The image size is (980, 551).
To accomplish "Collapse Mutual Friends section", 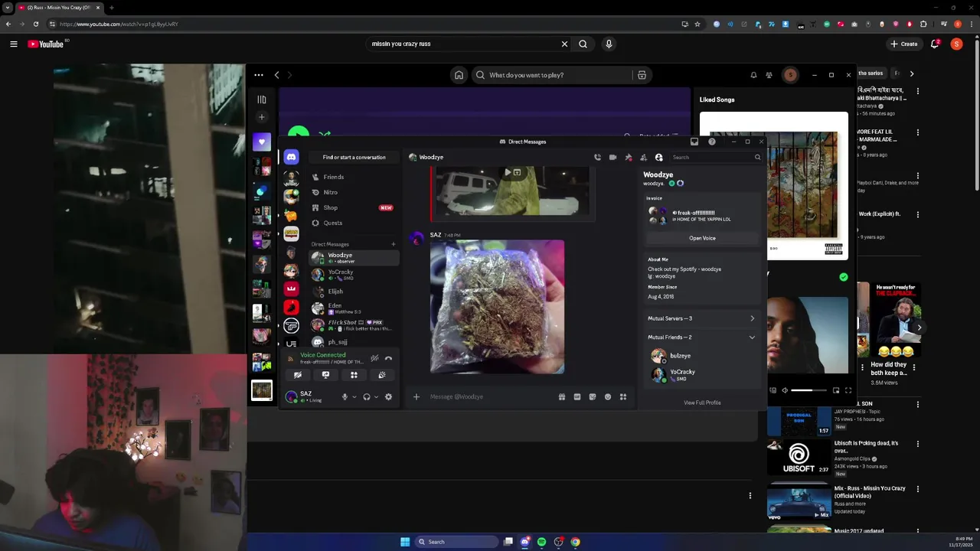I will pyautogui.click(x=701, y=337).
